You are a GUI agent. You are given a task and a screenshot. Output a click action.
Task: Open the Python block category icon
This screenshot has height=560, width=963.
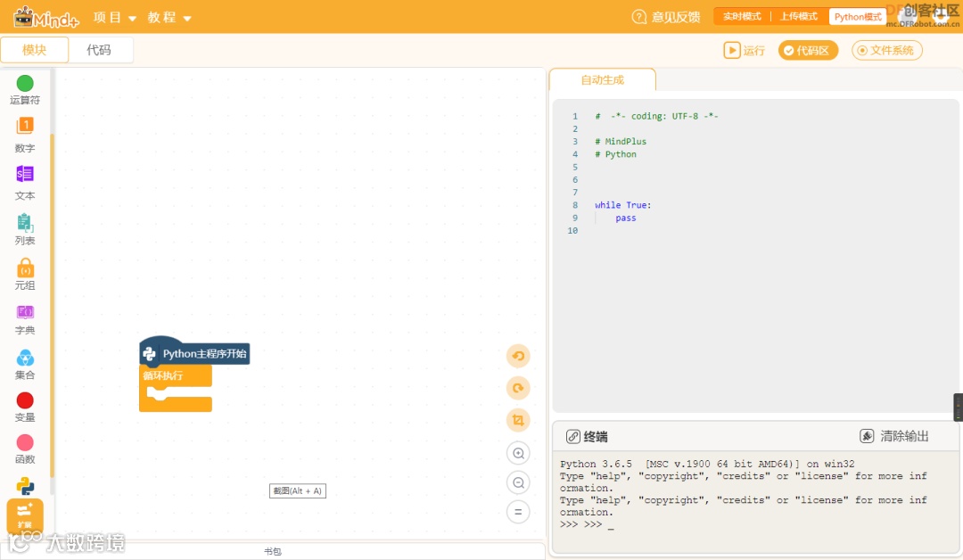(x=25, y=486)
